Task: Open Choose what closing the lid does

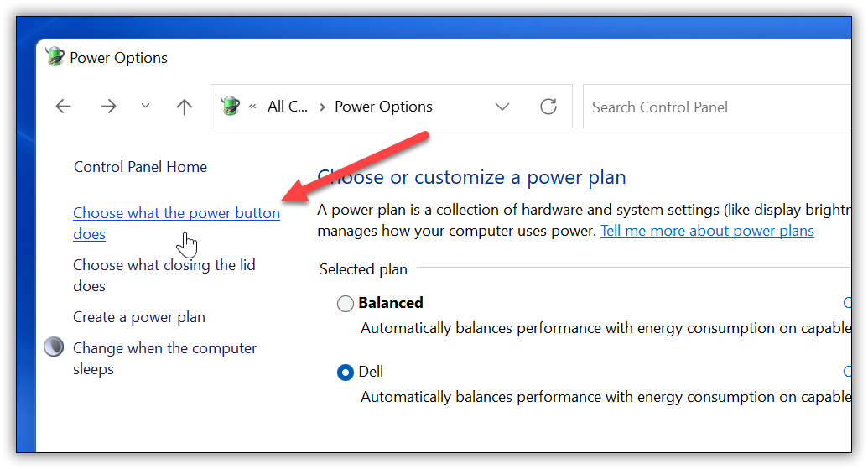Action: click(164, 265)
